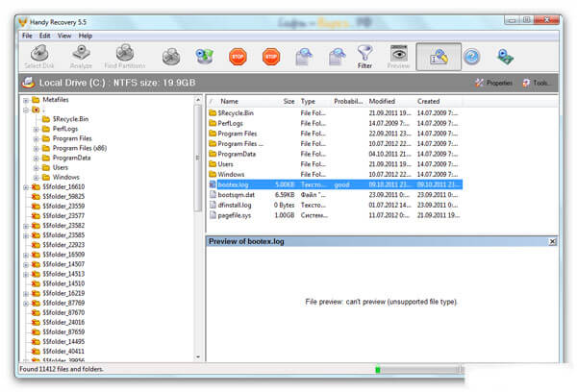Click the Analyze disk toolbar icon
The image size is (577, 392).
point(82,53)
